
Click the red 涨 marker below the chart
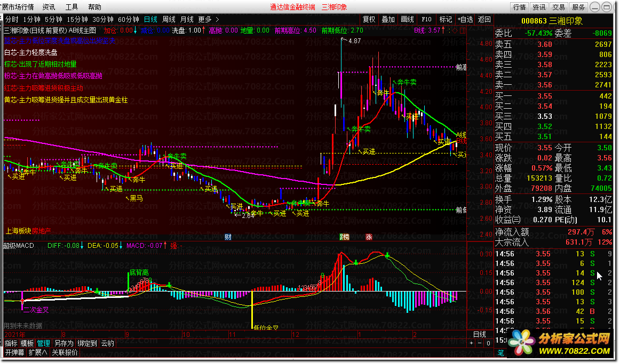(x=369, y=237)
